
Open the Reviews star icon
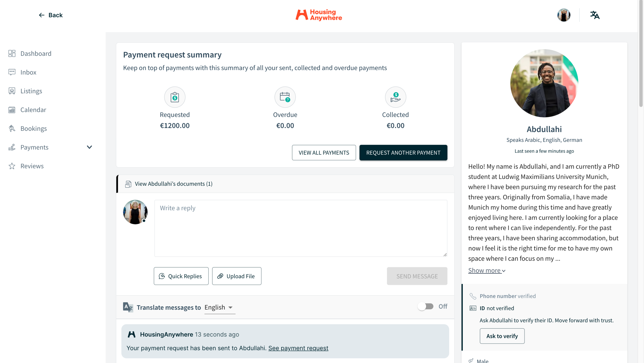click(x=12, y=166)
